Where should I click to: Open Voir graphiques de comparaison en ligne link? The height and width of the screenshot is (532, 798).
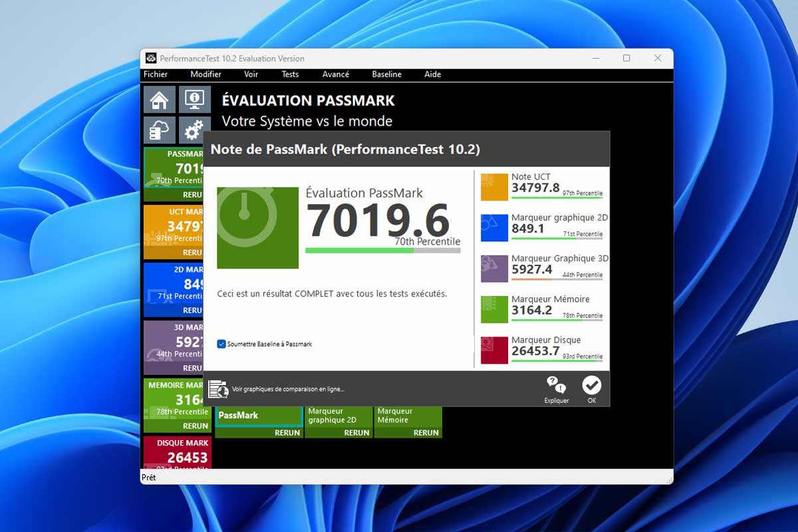coord(288,389)
